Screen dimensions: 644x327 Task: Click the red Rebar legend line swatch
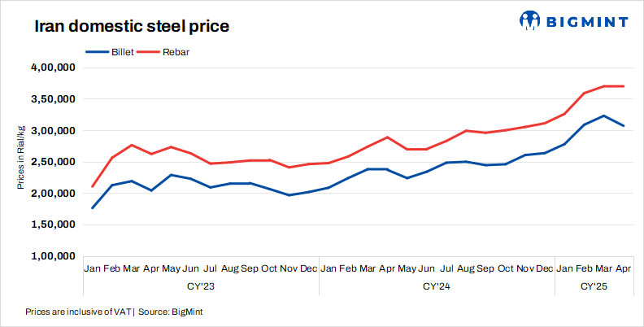(149, 52)
